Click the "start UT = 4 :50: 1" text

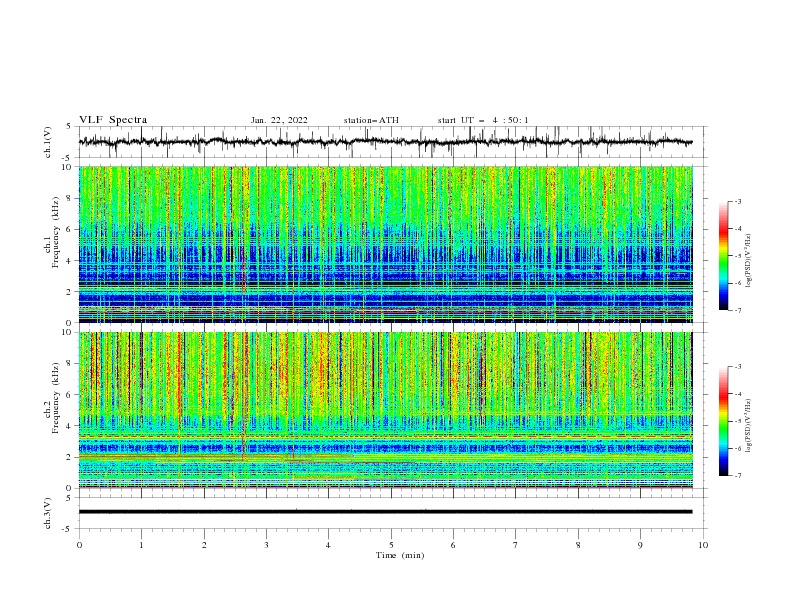tap(483, 120)
